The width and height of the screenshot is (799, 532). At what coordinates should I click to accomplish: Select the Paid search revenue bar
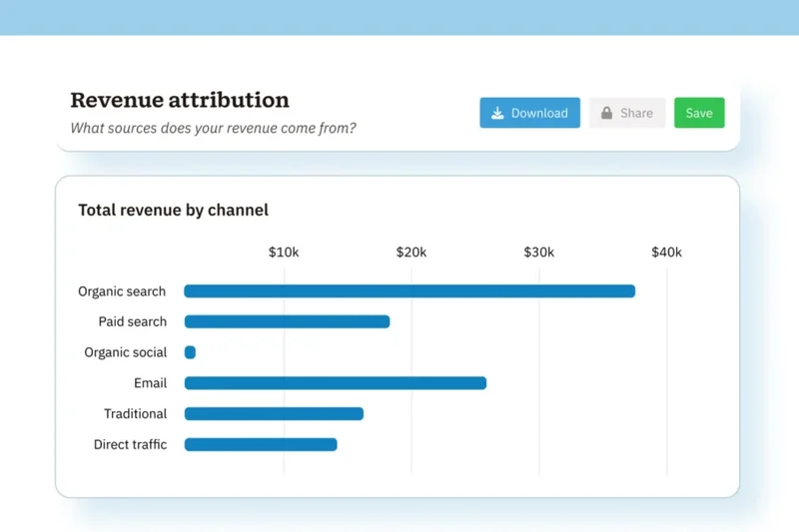coord(287,321)
